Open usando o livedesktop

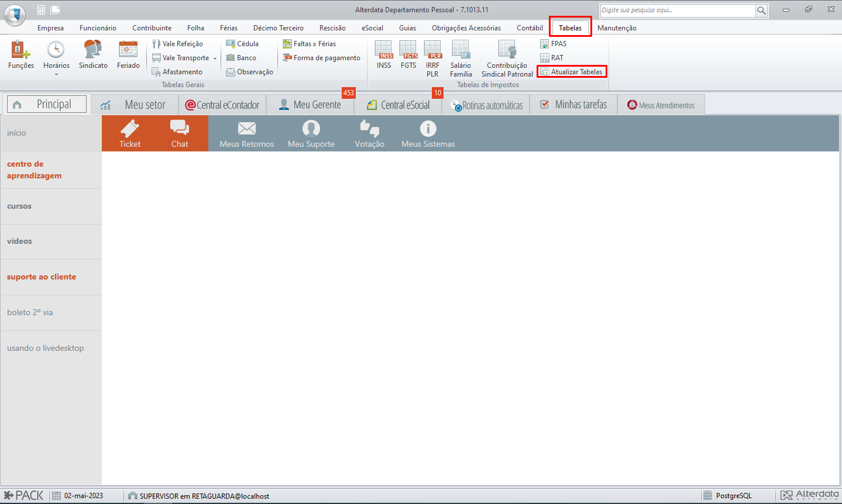point(51,348)
